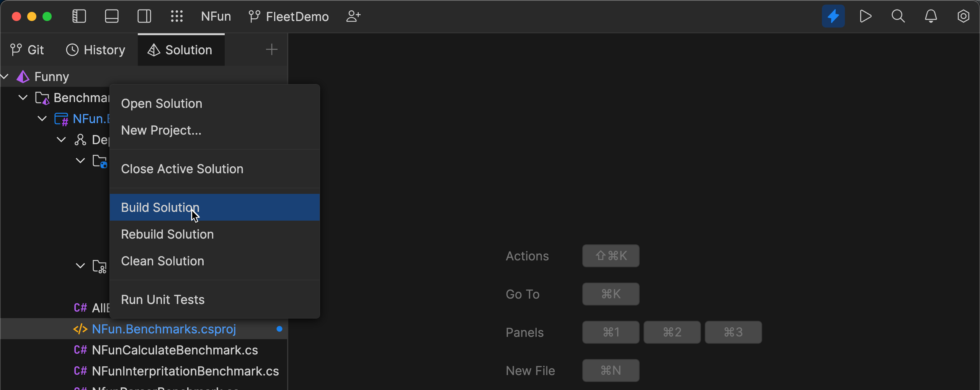
Task: Choose Open Solution from menu
Action: (215, 104)
